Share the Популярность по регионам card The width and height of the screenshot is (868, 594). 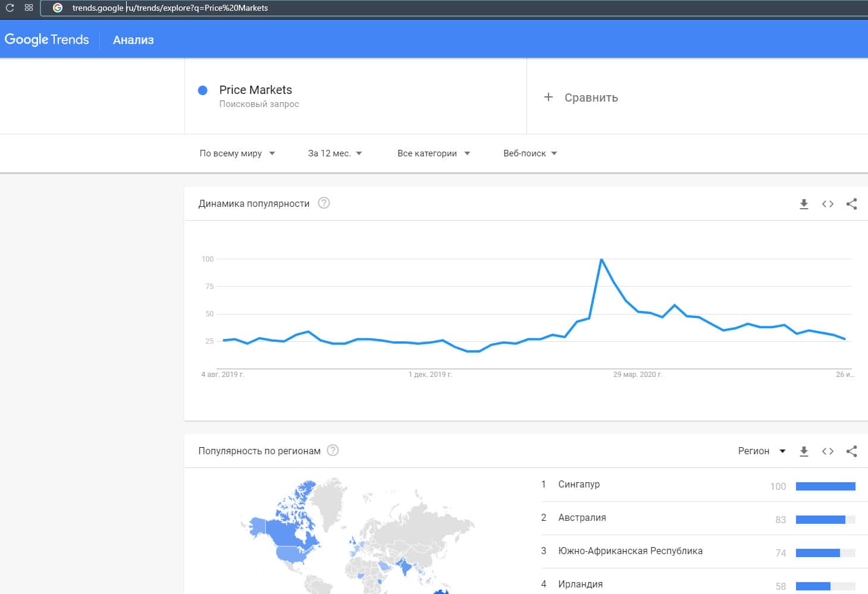coord(851,451)
